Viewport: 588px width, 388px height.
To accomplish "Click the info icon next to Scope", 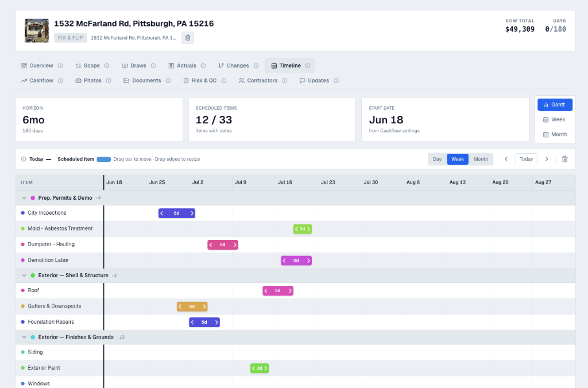I will click(x=107, y=65).
